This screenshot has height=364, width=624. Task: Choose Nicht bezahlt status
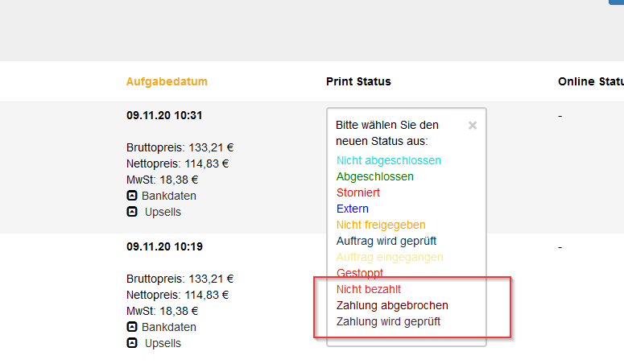tap(369, 290)
